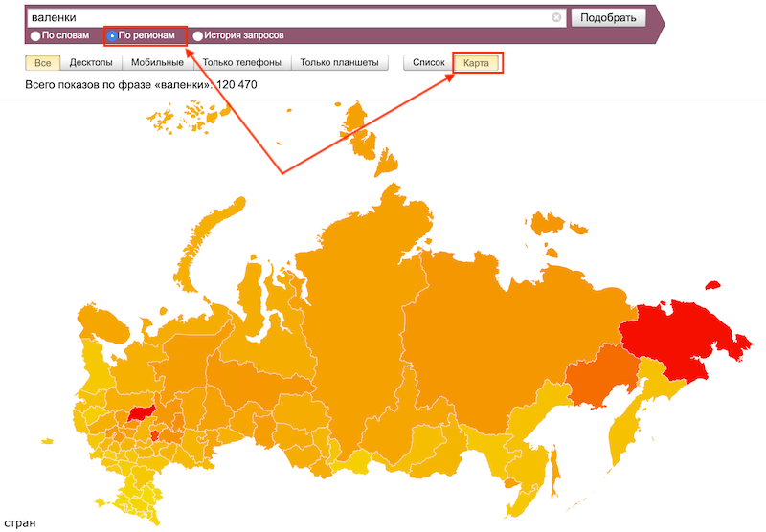The width and height of the screenshot is (766, 532).
Task: Switch to the Мобильные tab
Action: point(157,63)
